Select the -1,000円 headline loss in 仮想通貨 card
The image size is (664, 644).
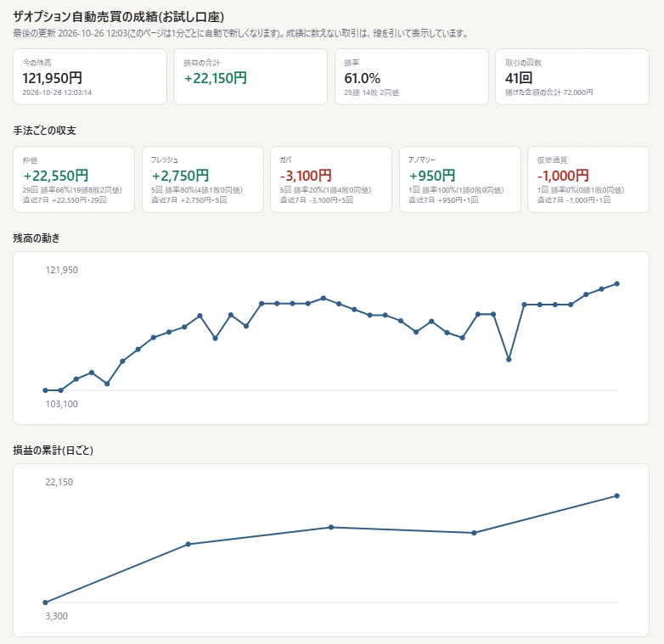[x=563, y=175]
